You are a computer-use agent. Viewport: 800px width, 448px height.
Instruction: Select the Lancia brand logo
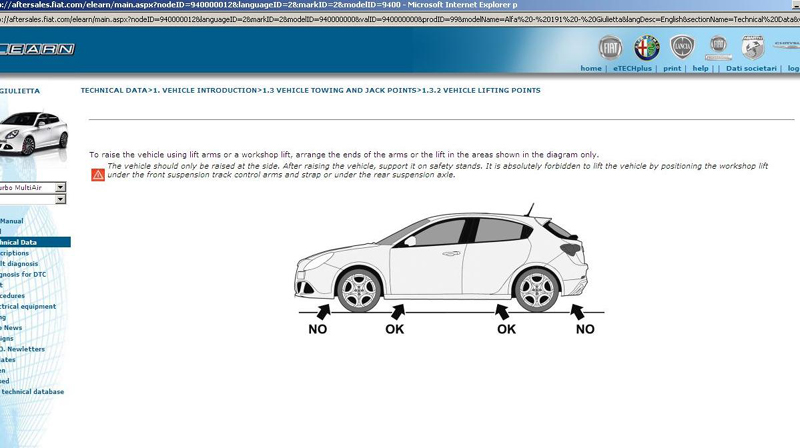[x=682, y=47]
